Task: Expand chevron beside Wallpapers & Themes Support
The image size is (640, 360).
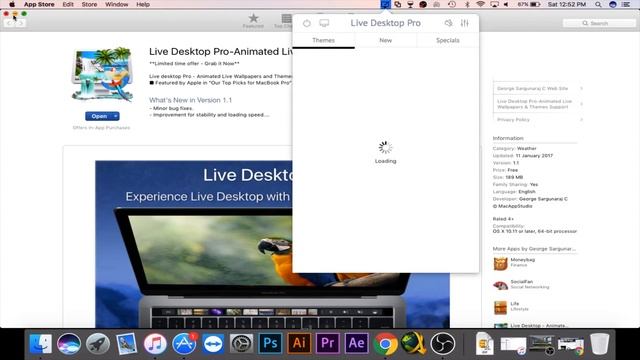Action: tap(581, 104)
